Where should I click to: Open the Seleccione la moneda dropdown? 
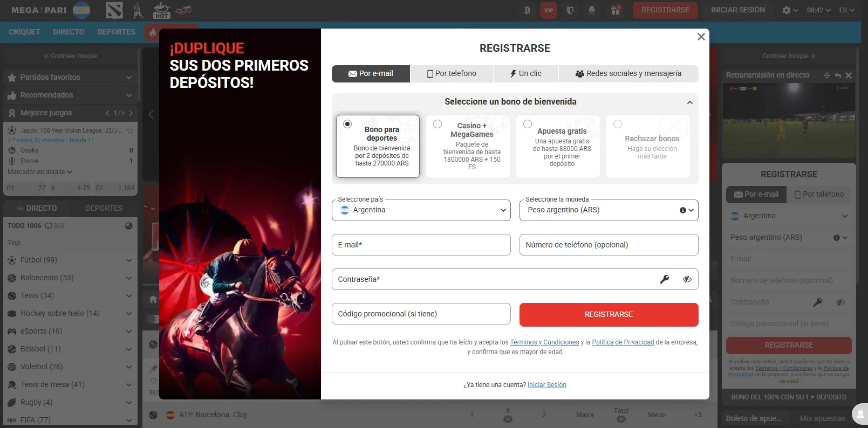(x=609, y=210)
